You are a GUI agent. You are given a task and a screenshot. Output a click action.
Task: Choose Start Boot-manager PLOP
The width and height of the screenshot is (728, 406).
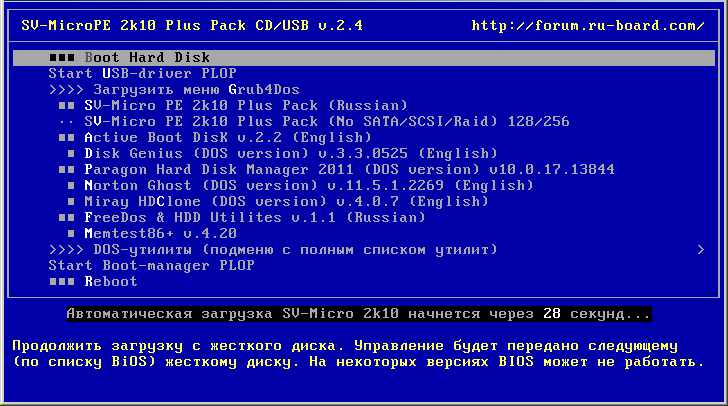click(151, 265)
